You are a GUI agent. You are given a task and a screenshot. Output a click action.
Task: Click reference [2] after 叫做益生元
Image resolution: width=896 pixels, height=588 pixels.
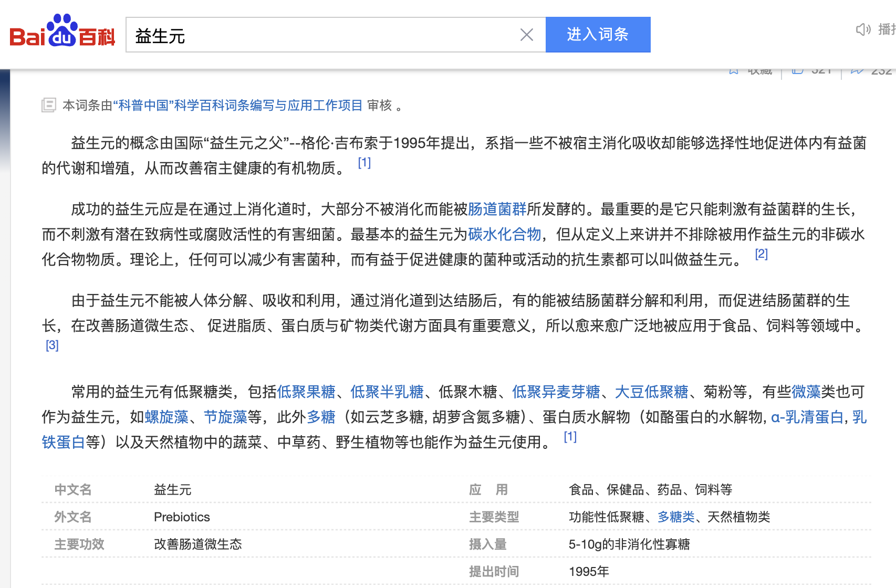pyautogui.click(x=762, y=254)
